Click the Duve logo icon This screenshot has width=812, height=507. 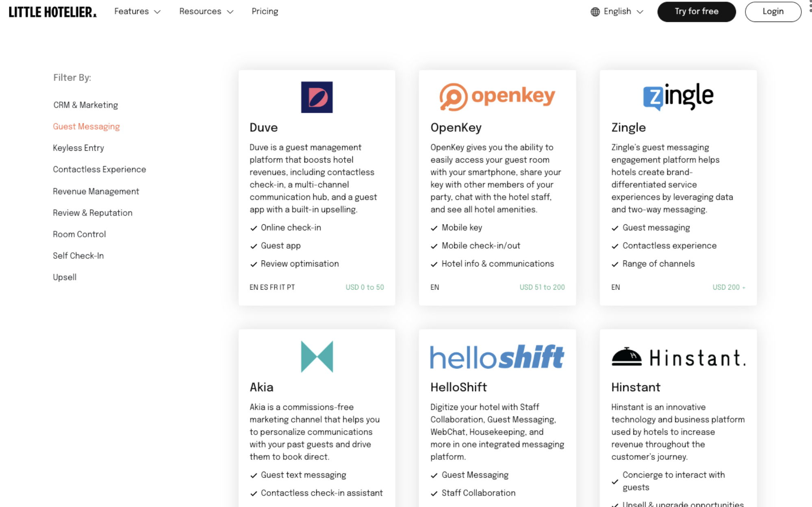pyautogui.click(x=317, y=97)
